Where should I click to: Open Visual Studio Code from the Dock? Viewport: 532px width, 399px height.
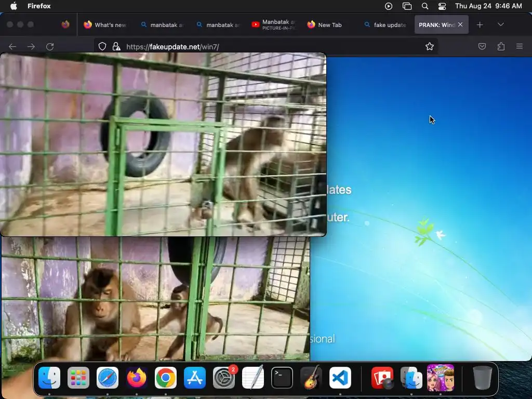coord(340,378)
